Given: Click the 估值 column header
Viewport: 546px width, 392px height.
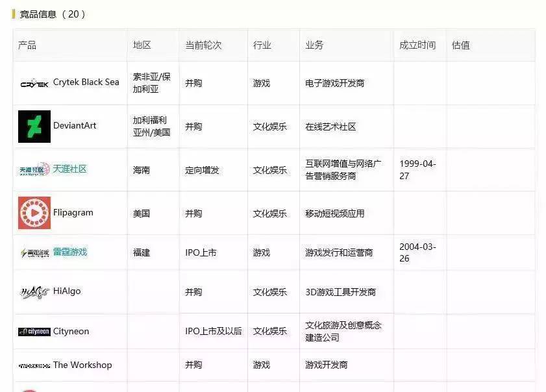Looking at the screenshot, I should (460, 45).
